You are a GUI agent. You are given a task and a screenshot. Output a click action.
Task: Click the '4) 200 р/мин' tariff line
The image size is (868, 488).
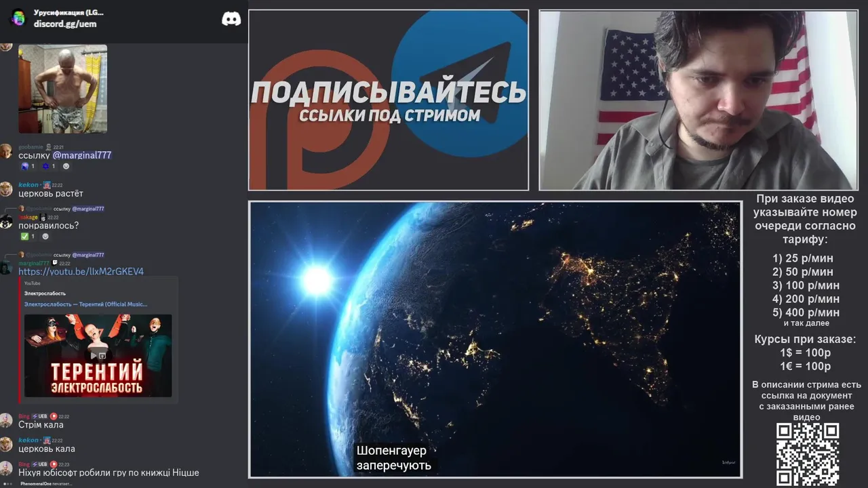pos(806,299)
